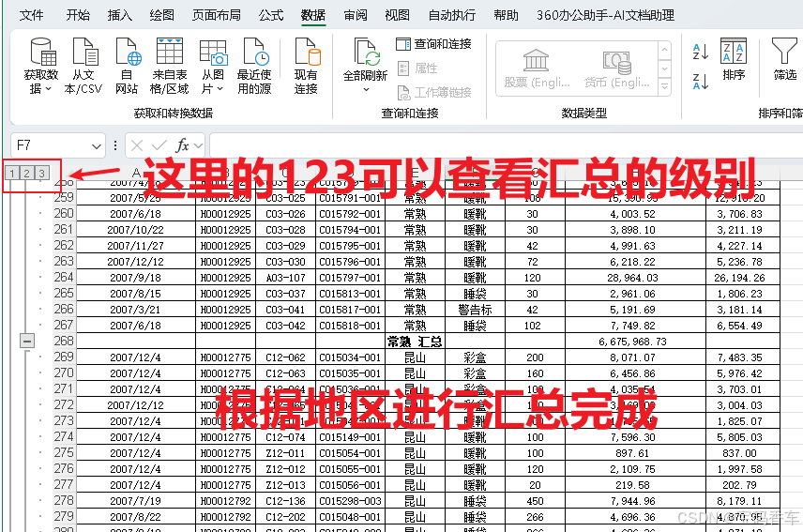The width and height of the screenshot is (803, 532).
Task: Open the 帮助 (Help) tab
Action: [x=506, y=15]
